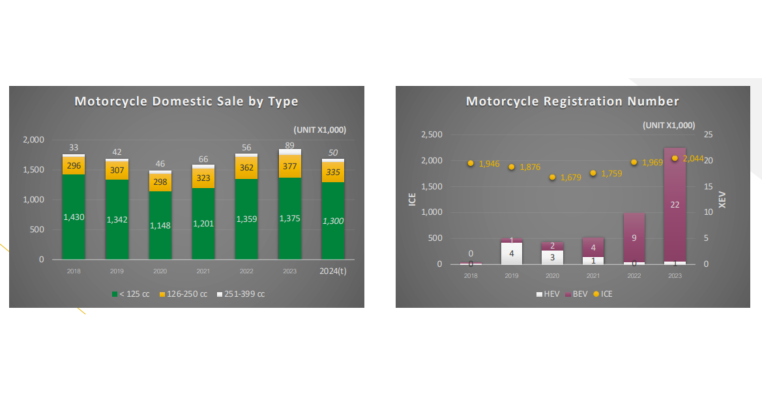This screenshot has height=400, width=762.
Task: Click the '2024(t)' axis label
Action: pos(333,271)
